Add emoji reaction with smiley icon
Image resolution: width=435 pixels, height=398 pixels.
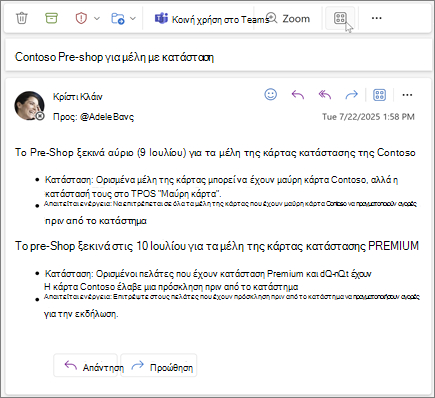pyautogui.click(x=270, y=95)
